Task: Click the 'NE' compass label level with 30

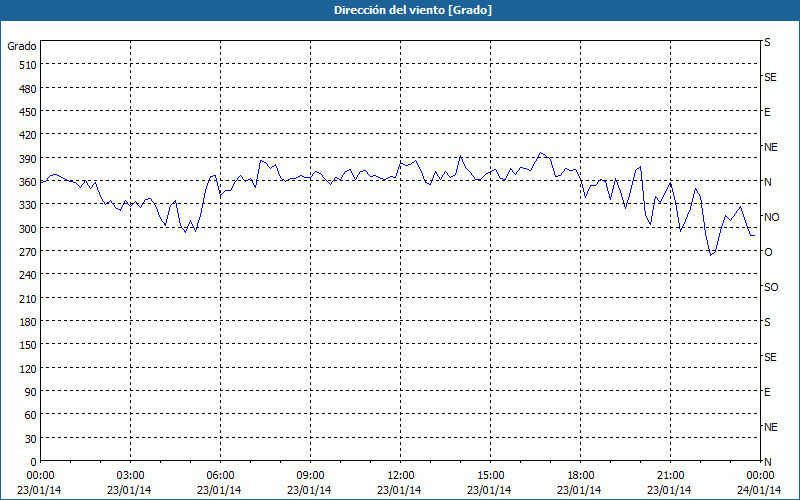Action: coord(770,427)
